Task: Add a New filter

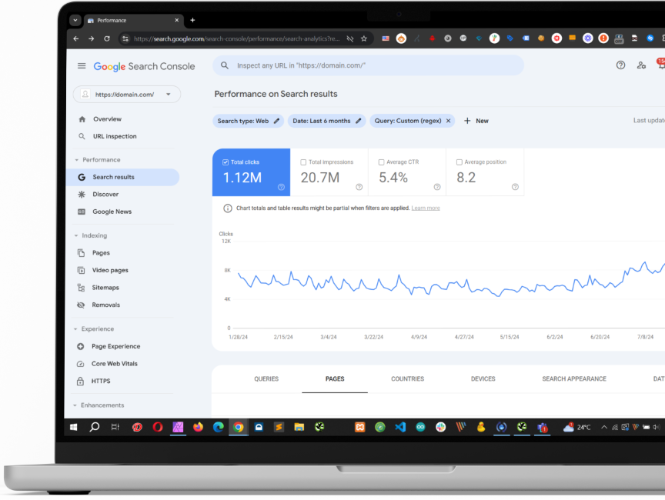Action: (476, 121)
